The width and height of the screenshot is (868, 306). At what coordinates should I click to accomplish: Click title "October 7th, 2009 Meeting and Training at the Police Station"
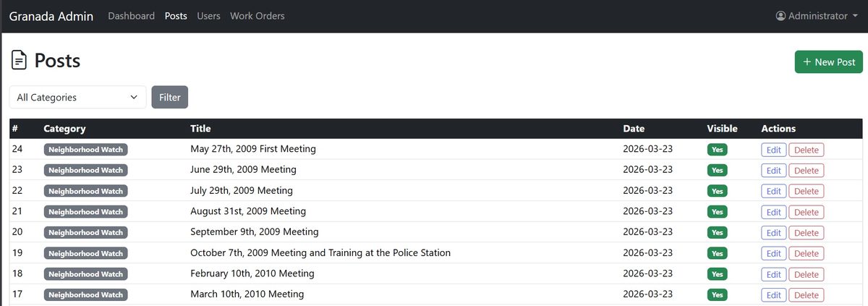[320, 253]
